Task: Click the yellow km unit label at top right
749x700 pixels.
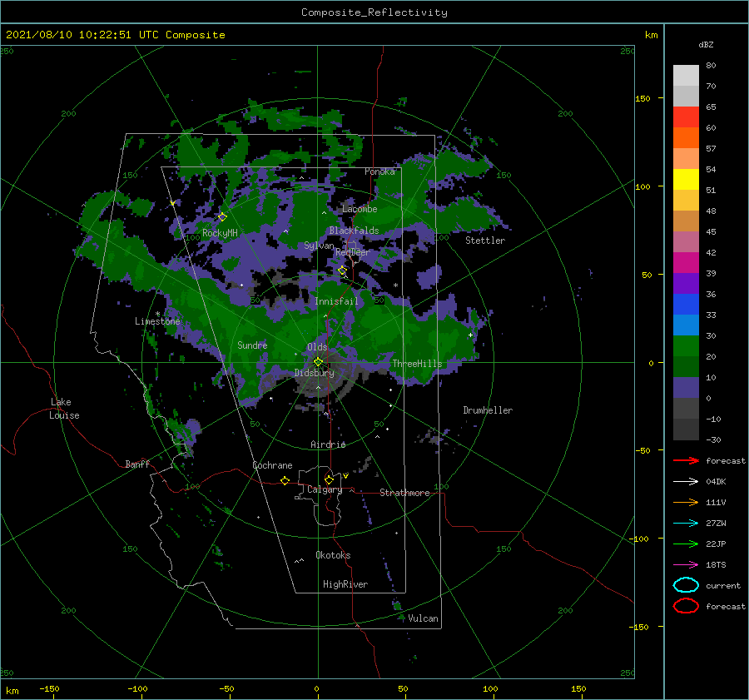Action: click(x=651, y=35)
